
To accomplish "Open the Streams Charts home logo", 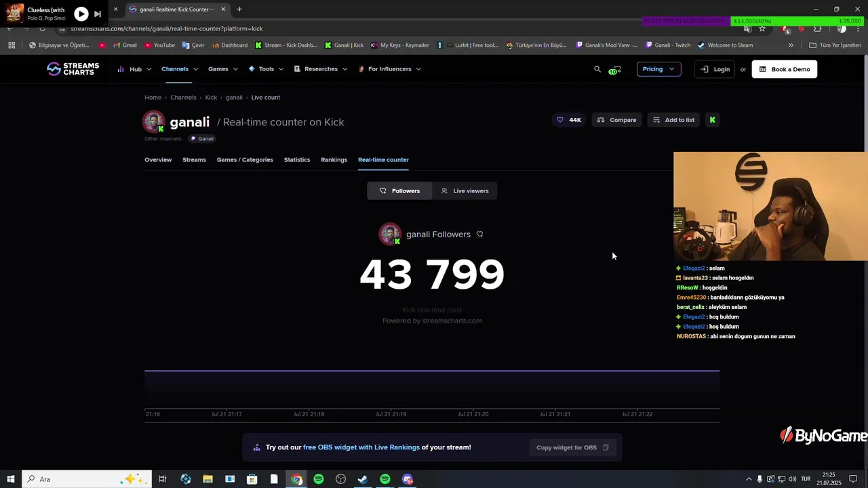I will (73, 68).
